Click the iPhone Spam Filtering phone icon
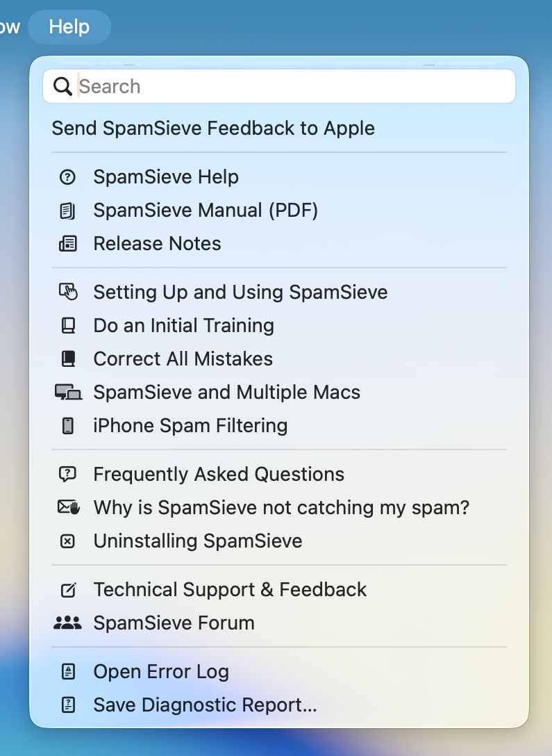552x756 pixels. 67,425
